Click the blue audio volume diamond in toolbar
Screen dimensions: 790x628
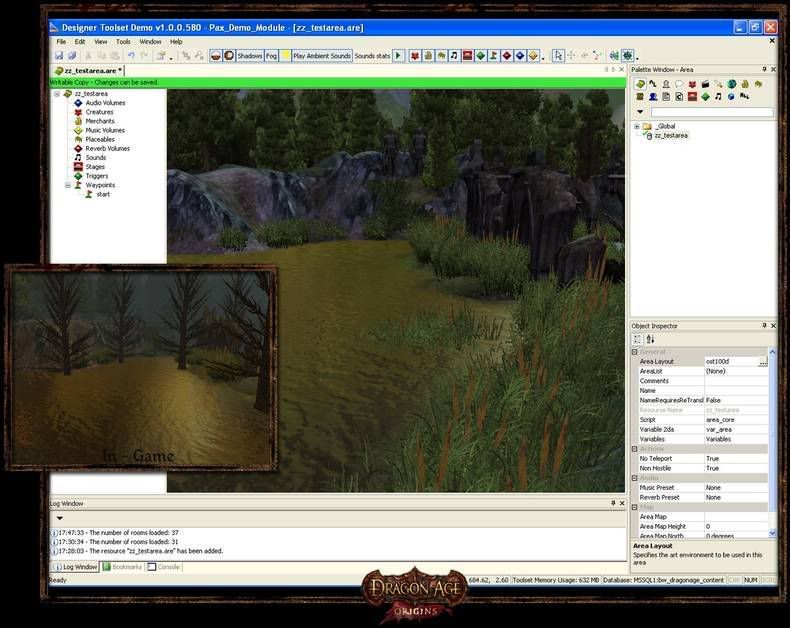[520, 55]
